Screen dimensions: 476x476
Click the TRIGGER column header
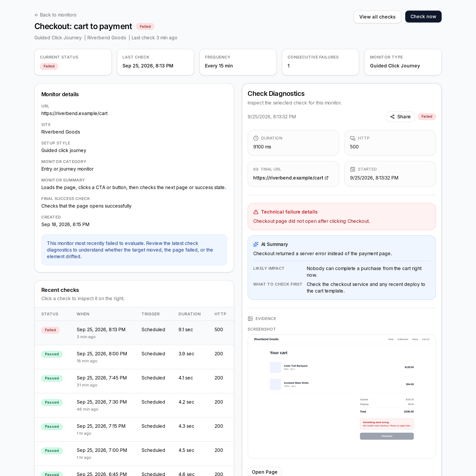tap(151, 314)
